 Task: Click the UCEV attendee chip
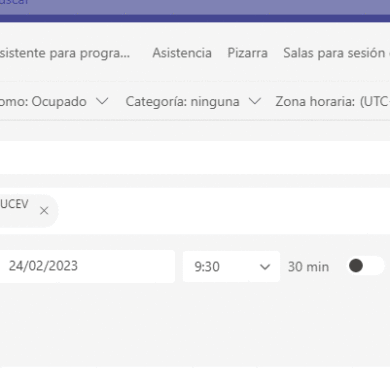[15, 204]
